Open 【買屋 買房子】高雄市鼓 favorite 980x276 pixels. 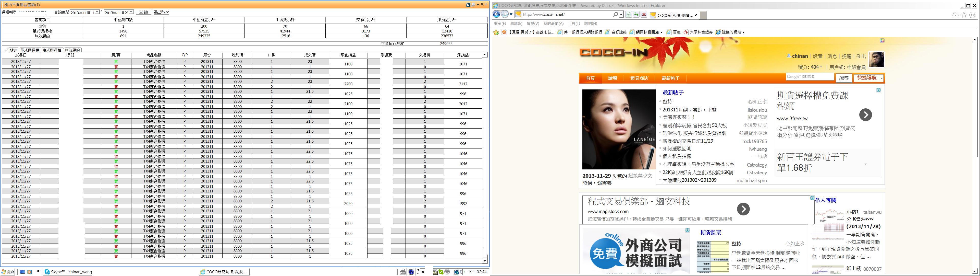pos(528,32)
